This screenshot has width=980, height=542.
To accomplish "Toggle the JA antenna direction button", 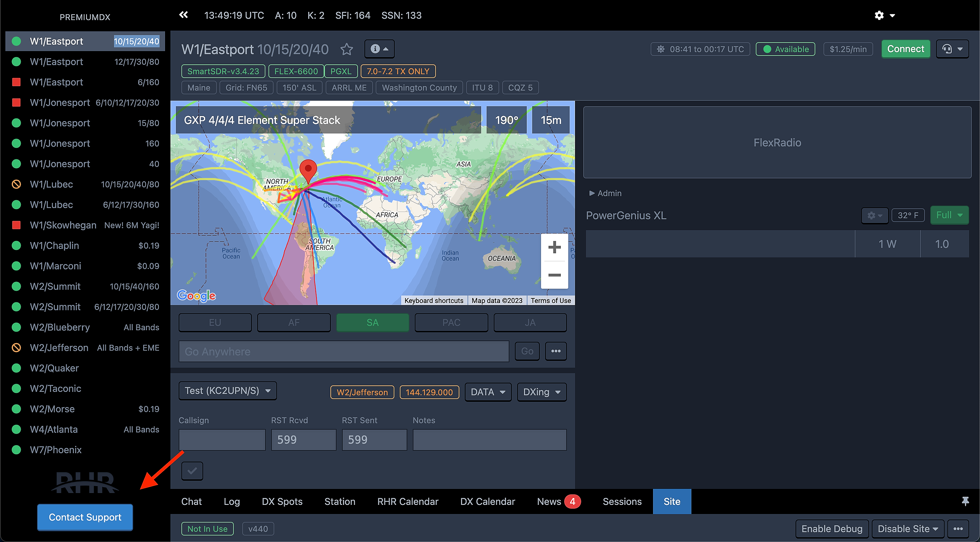I will click(x=530, y=323).
